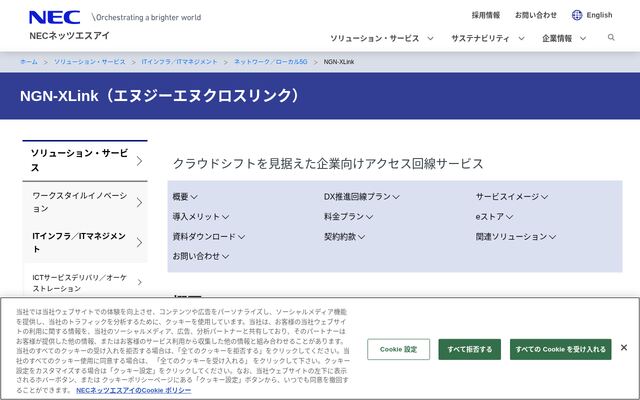The width and height of the screenshot is (640, 400).
Task: Go to ホーム breadcrumb
Action: (x=29, y=62)
